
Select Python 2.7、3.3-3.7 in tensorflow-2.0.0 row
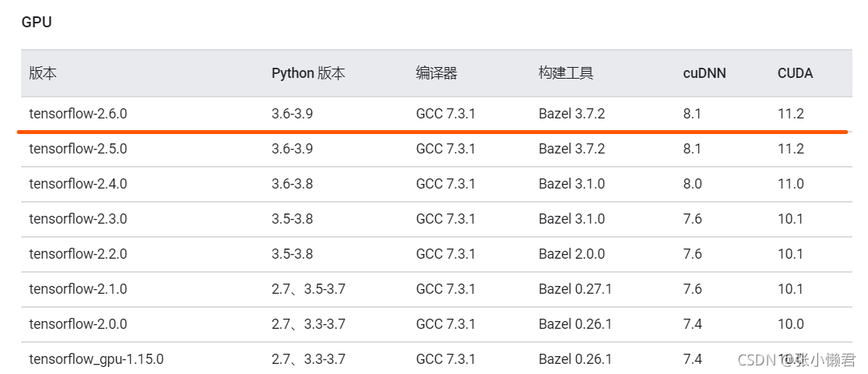coord(308,323)
